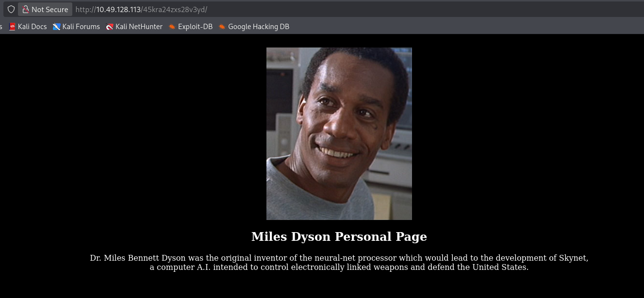Click the paragraph line mentioning Skynet
This screenshot has width=644, height=298.
[339, 258]
